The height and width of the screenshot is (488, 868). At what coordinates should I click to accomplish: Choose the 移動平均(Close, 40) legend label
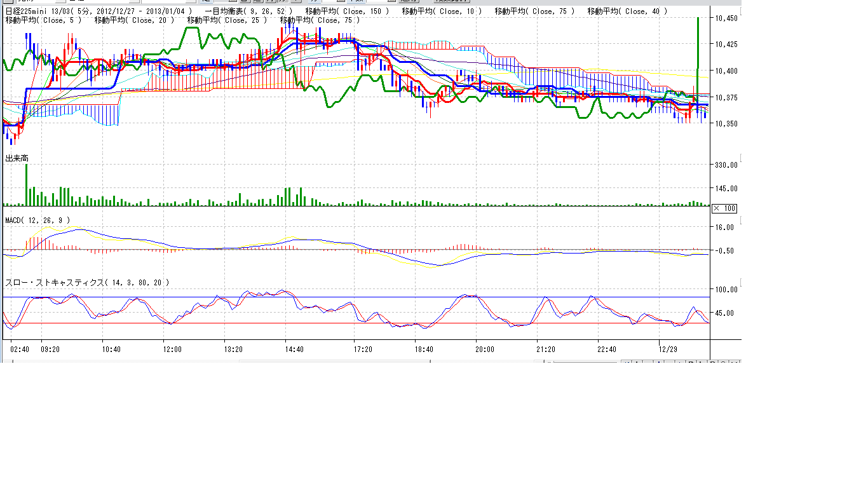(627, 11)
